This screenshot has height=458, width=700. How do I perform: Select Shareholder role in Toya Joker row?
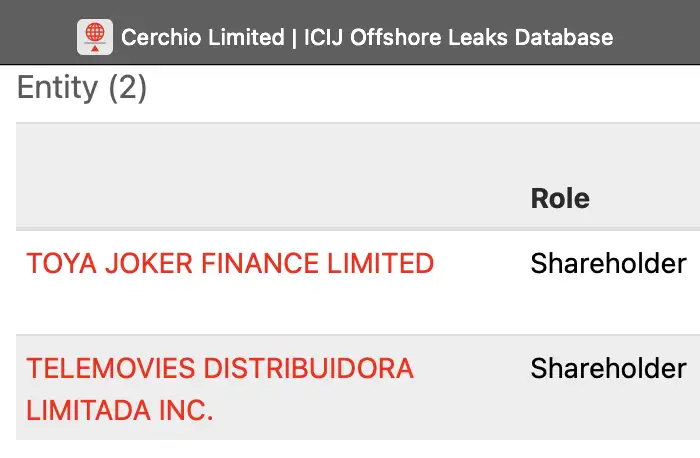(x=608, y=263)
